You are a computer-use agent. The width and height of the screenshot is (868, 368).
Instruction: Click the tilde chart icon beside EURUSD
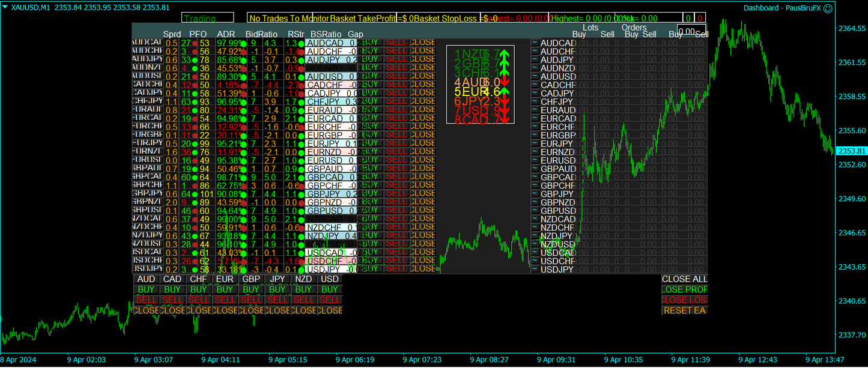(535, 161)
